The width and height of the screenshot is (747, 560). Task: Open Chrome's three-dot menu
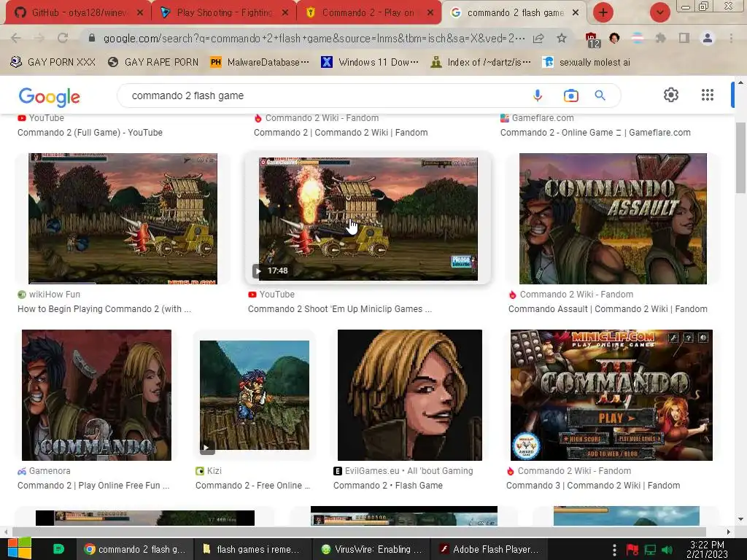coord(731,38)
